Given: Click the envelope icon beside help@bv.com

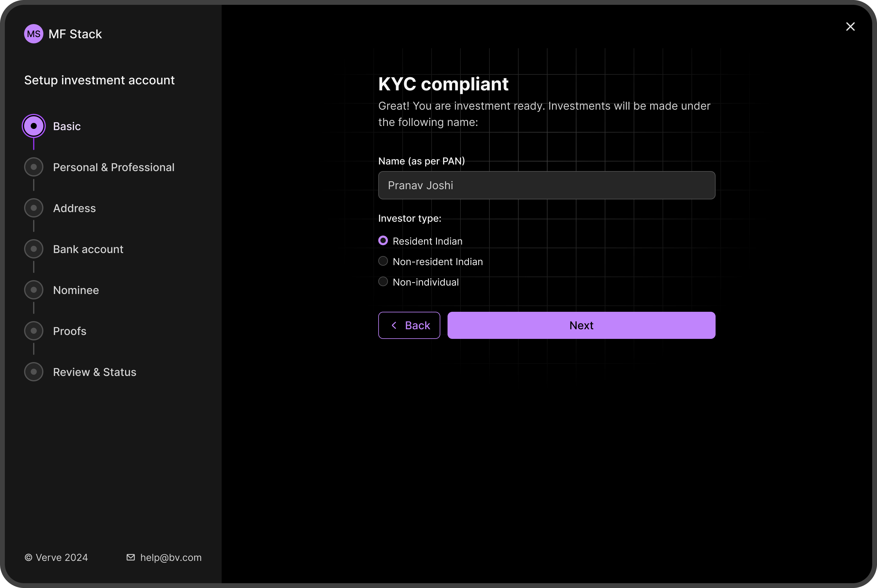Looking at the screenshot, I should (x=130, y=557).
